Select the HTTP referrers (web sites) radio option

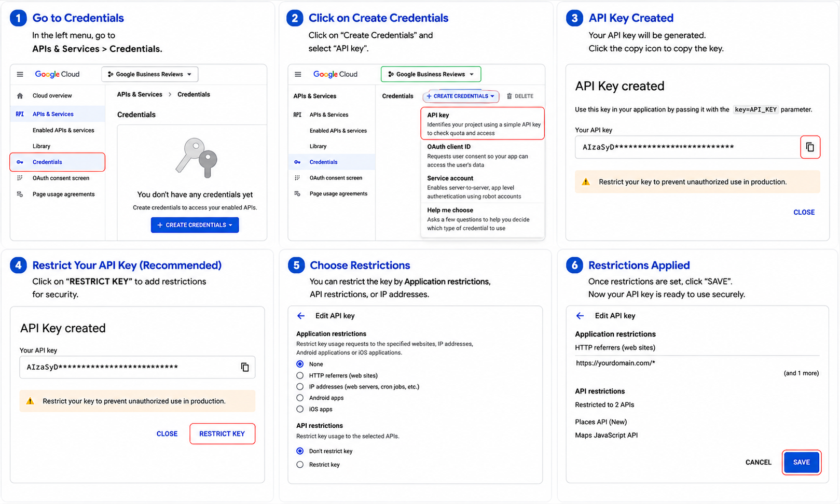tap(300, 375)
